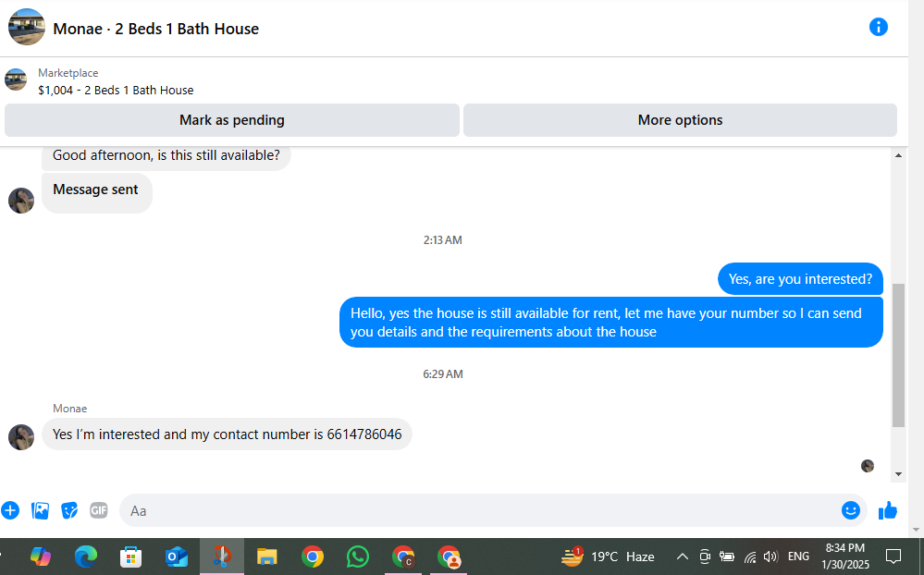Launch Microsoft Edge from the taskbar
Image resolution: width=924 pixels, height=575 pixels.
[86, 557]
